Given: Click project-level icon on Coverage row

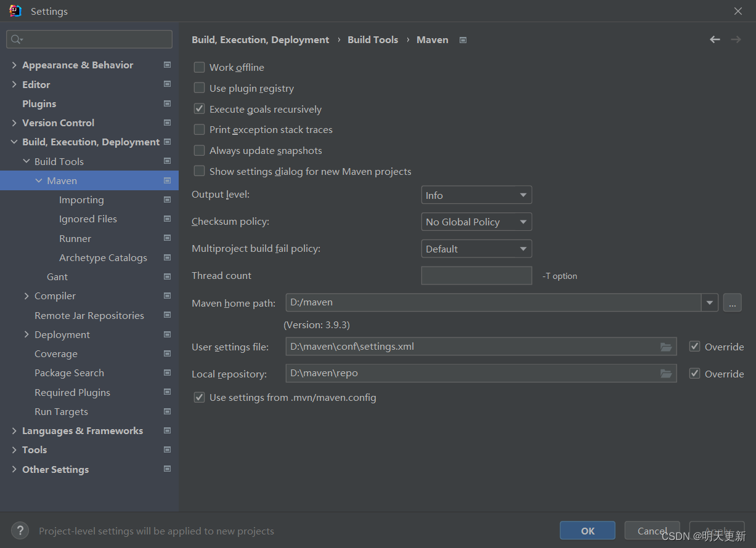Looking at the screenshot, I should [167, 353].
